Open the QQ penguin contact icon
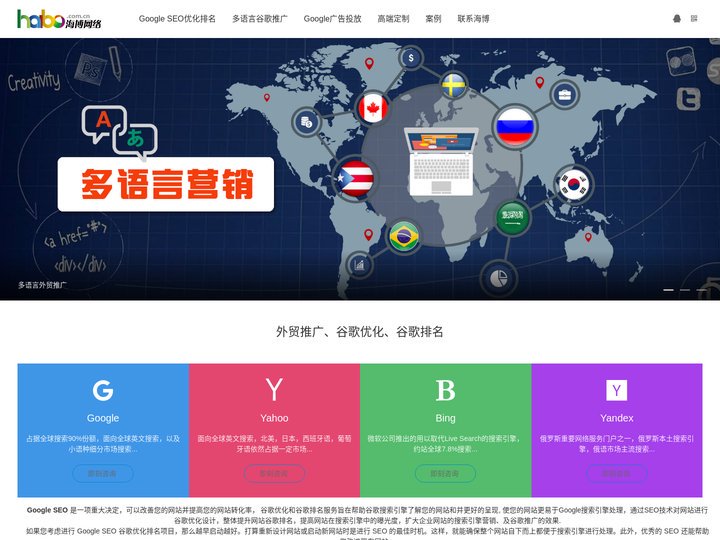720x540 pixels. pos(676,18)
